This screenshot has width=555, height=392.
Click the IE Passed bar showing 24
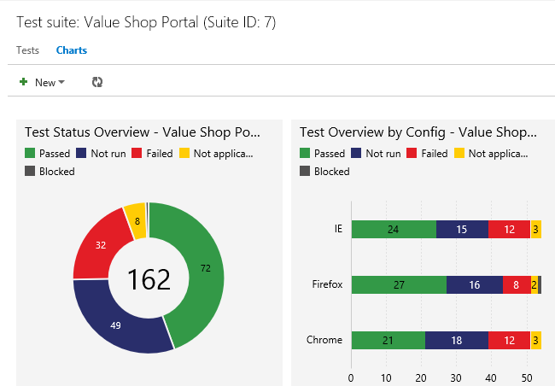point(393,229)
